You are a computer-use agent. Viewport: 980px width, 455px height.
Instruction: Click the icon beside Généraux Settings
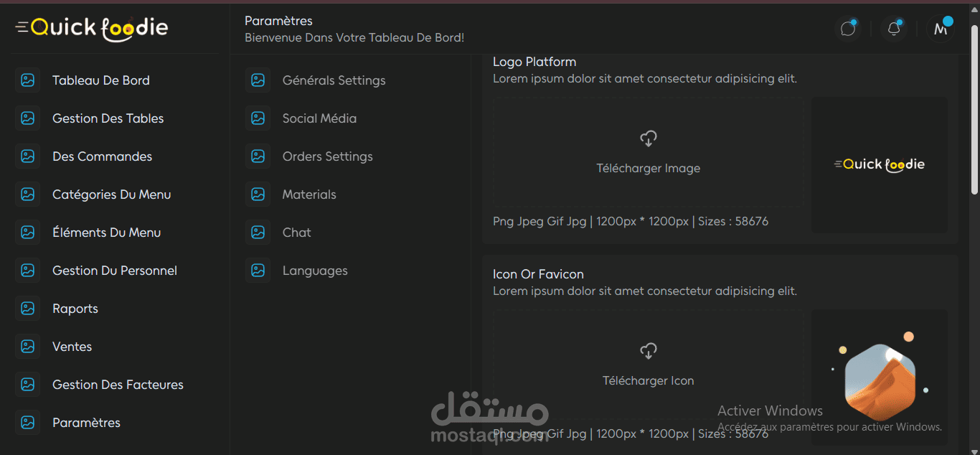(258, 80)
